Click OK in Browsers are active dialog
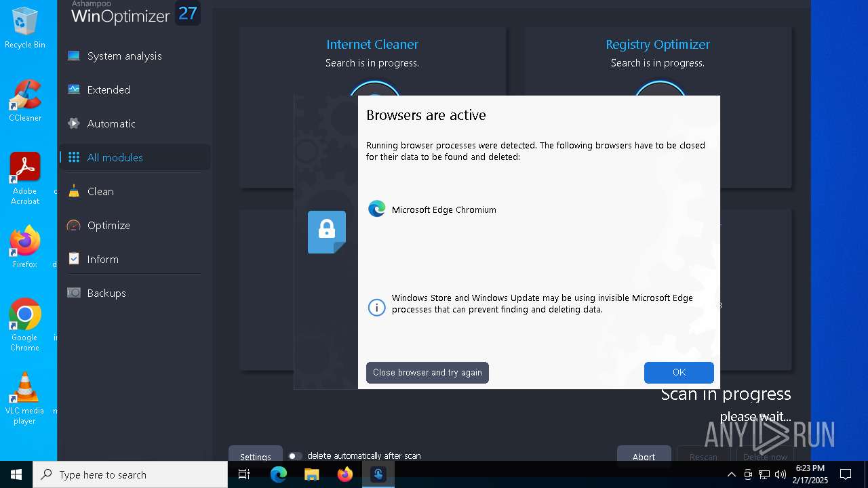The width and height of the screenshot is (868, 488). tap(679, 372)
